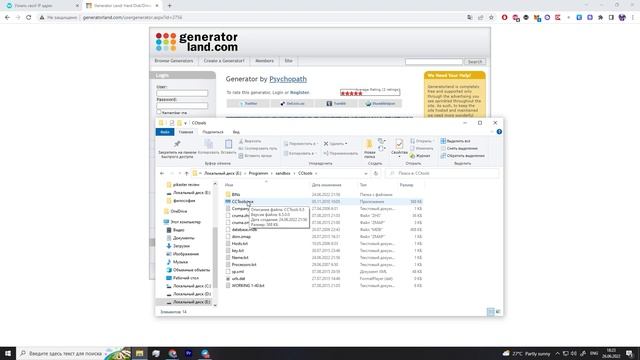Open Browse Generators menu item
The image size is (640, 360).
(x=174, y=61)
